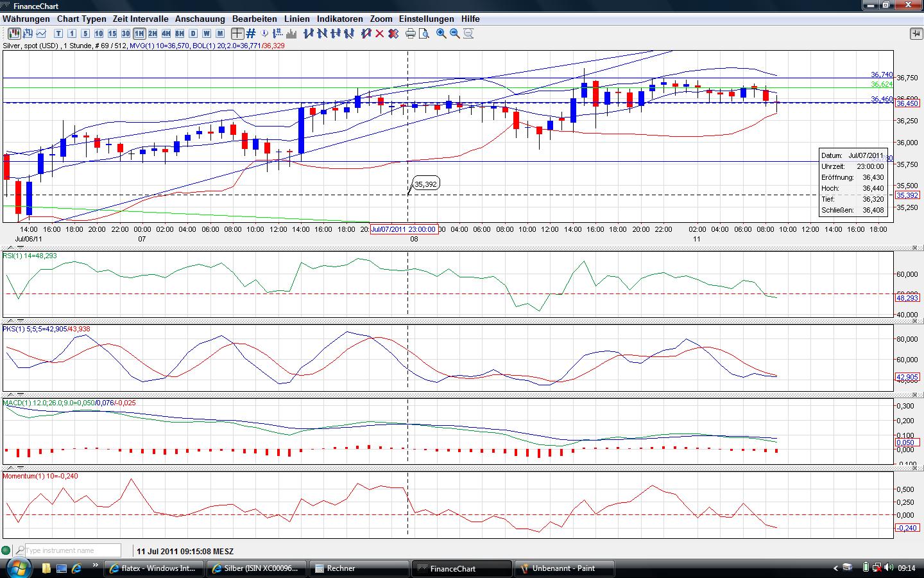Select the 5 minute interval button
Screen dimensions: 924x578
pos(85,33)
